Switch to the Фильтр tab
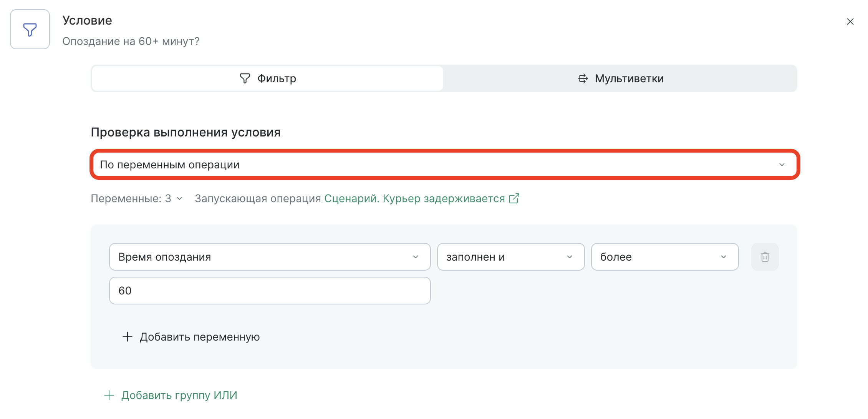This screenshot has width=868, height=419. click(x=268, y=78)
